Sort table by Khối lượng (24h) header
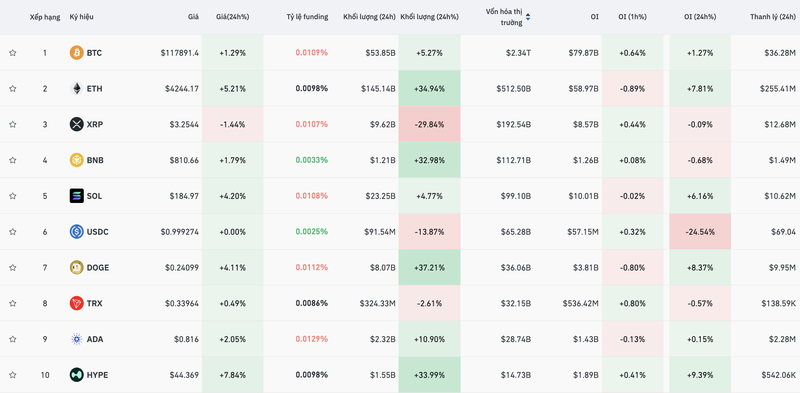The width and height of the screenshot is (800, 393). coord(369,17)
